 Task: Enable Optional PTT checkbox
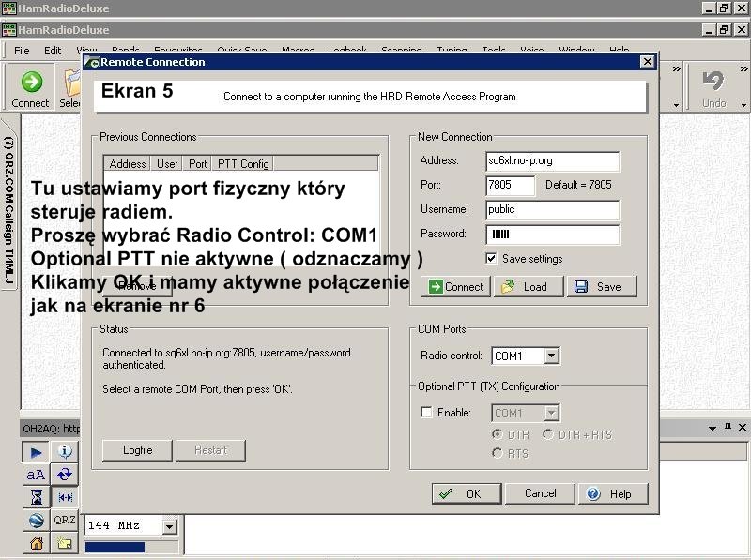(426, 412)
